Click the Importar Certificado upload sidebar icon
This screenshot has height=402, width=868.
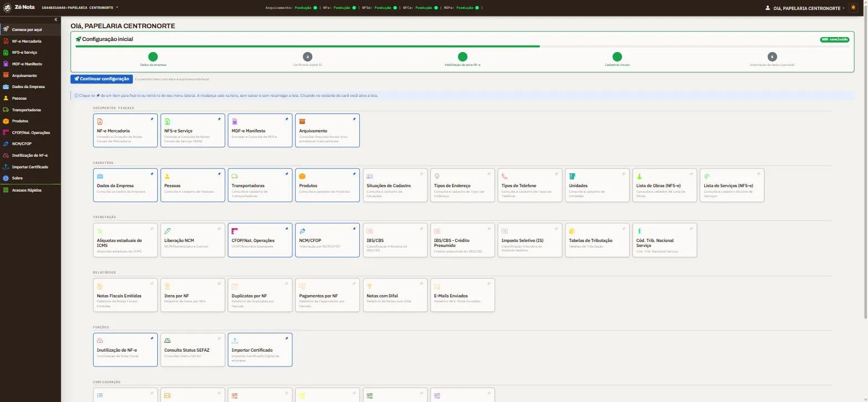[x=6, y=167]
